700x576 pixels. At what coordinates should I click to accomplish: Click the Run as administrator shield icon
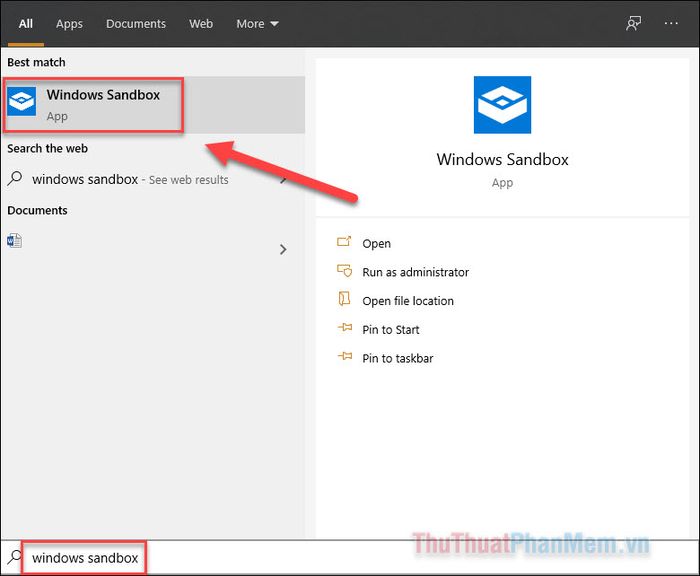(x=344, y=270)
